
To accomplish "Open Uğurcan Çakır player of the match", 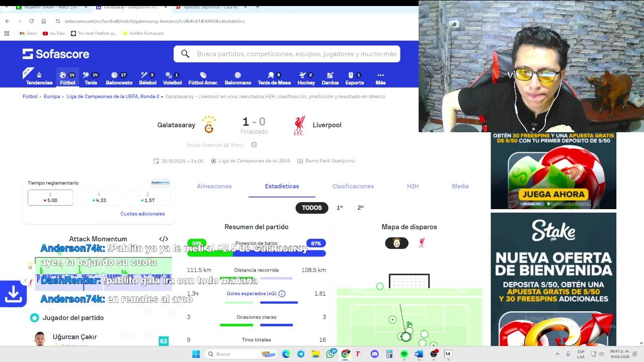I will 74,337.
